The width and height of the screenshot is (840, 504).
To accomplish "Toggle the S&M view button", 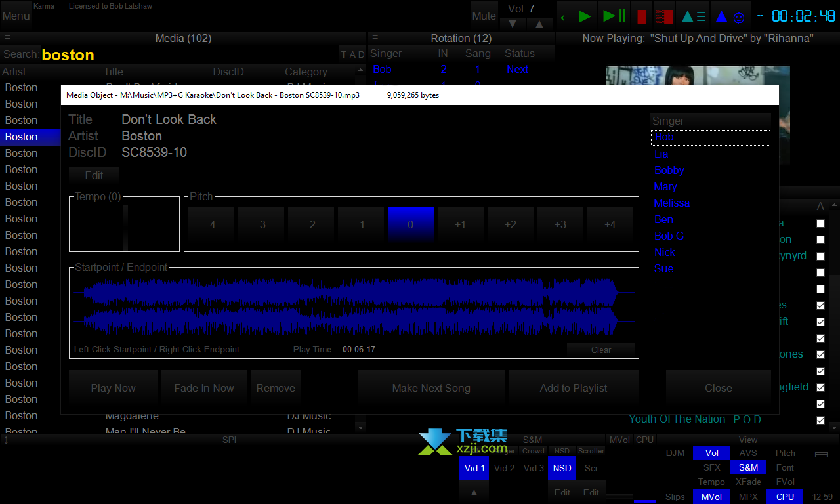I will (x=748, y=467).
